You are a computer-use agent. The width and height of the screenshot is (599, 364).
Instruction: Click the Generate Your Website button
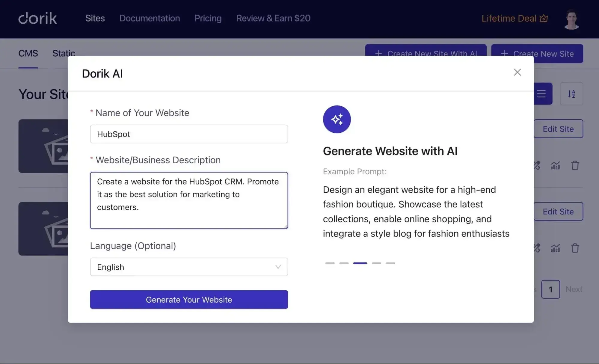click(189, 299)
